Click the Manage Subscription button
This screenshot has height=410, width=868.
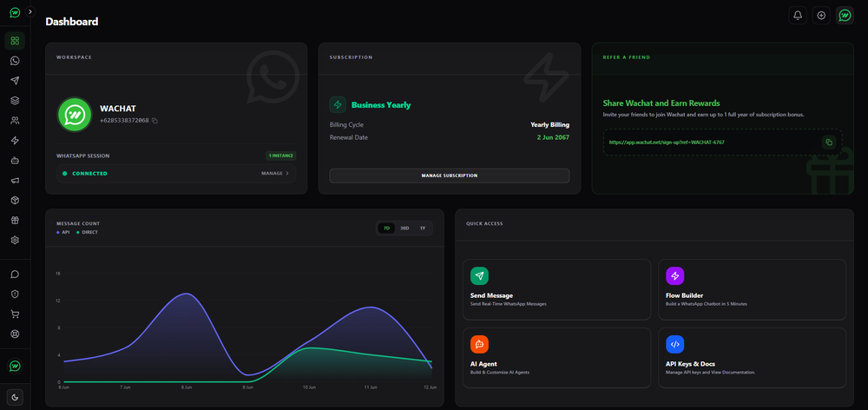tap(450, 175)
